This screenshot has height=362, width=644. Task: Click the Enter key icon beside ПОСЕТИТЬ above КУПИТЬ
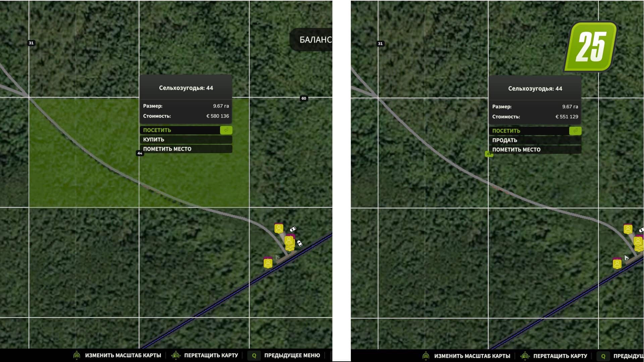pyautogui.click(x=226, y=130)
